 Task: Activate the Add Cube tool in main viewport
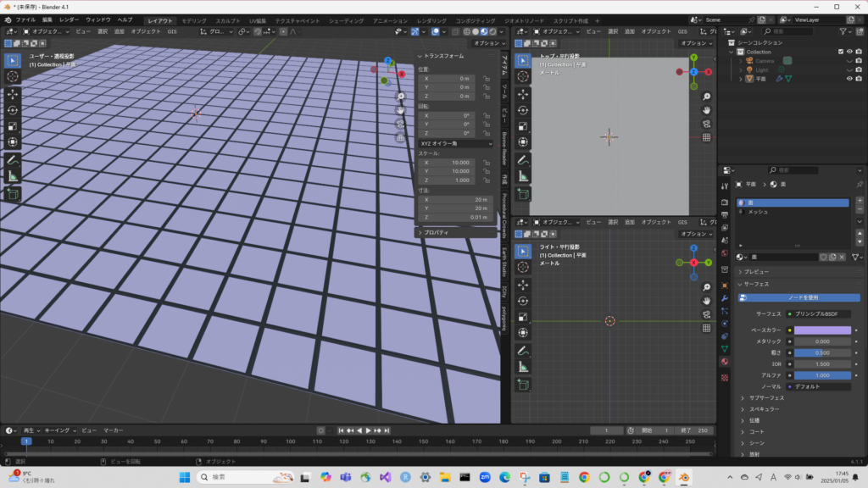point(14,194)
